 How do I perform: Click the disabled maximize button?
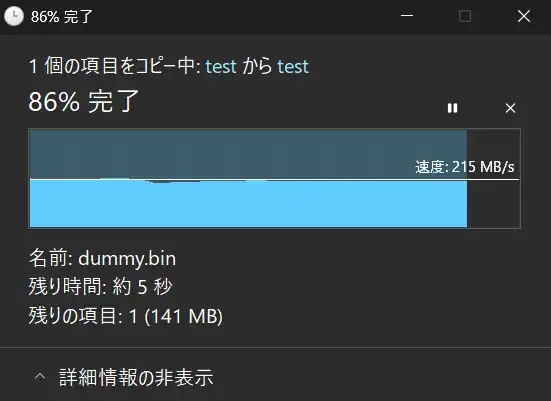pos(465,16)
